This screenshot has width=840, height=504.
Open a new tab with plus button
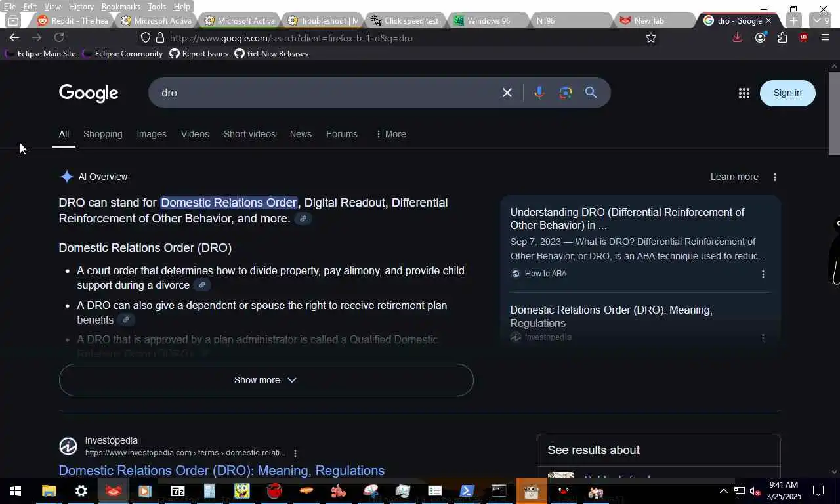pyautogui.click(x=793, y=20)
